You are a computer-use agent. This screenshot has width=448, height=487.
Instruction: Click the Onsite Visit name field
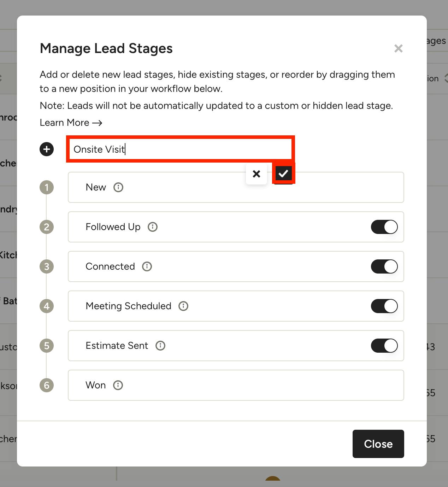click(180, 149)
